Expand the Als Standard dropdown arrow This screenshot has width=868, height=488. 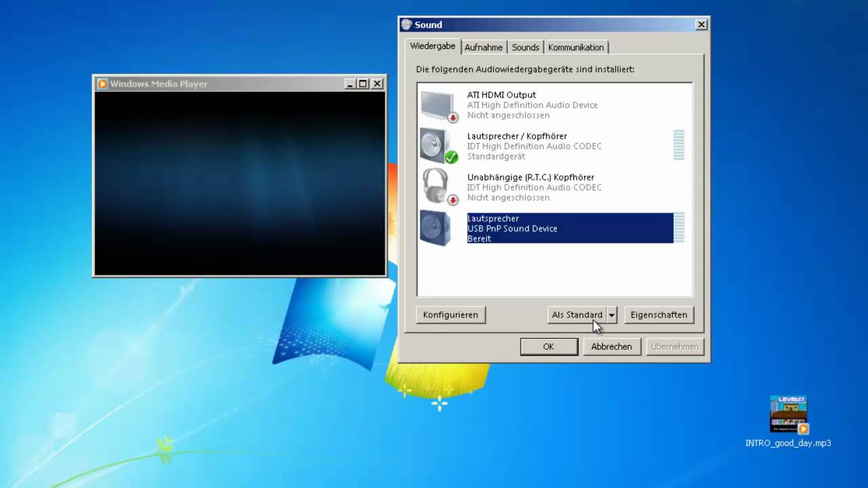(612, 314)
